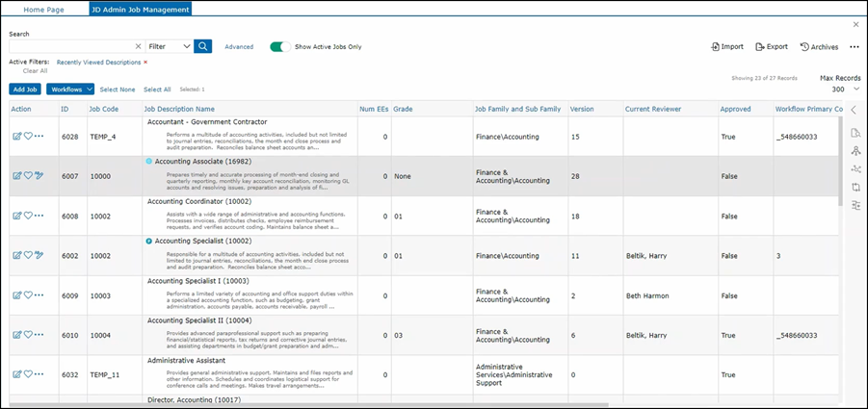The width and height of the screenshot is (868, 409).
Task: Open the settings sliders icon in right sidebar
Action: [x=855, y=205]
